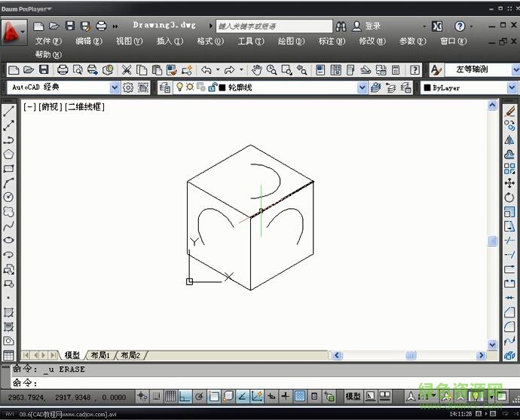
Task: Toggle ortho mode in status bar
Action: 185,396
